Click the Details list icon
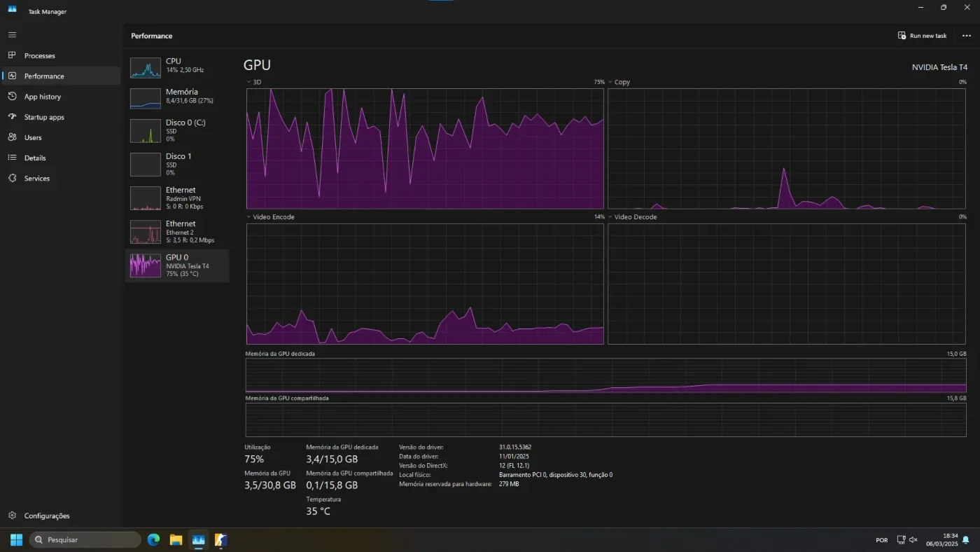This screenshot has height=552, width=980. pyautogui.click(x=12, y=158)
